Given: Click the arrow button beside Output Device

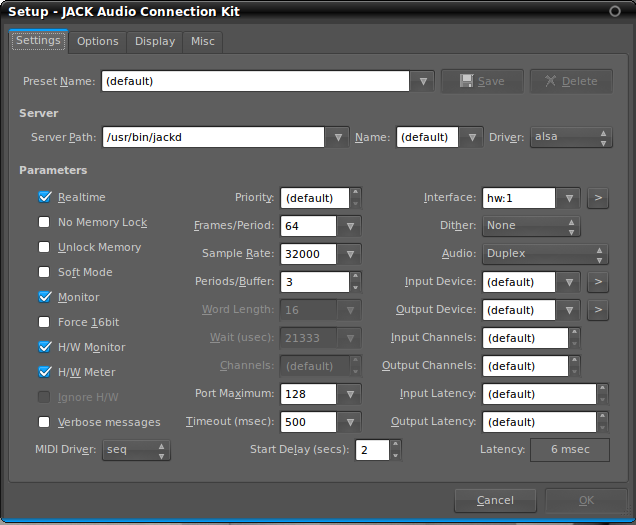Looking at the screenshot, I should pyautogui.click(x=597, y=310).
